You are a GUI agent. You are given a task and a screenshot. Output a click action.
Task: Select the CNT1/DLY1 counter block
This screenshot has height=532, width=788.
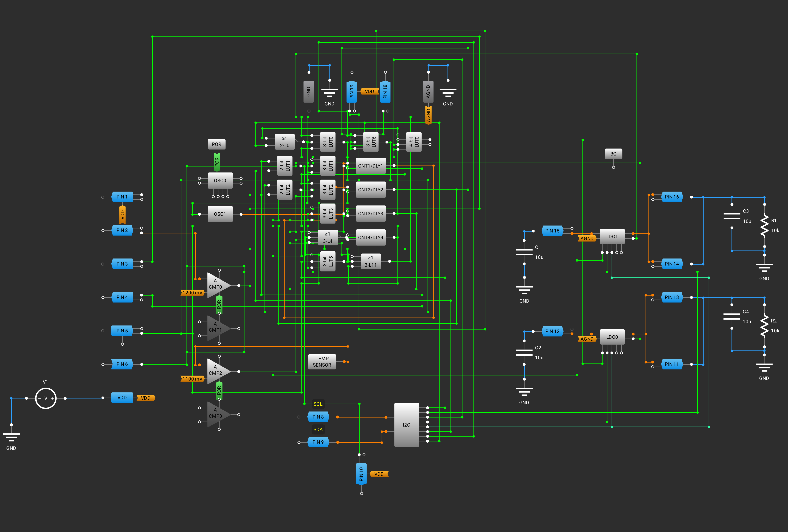pyautogui.click(x=370, y=166)
